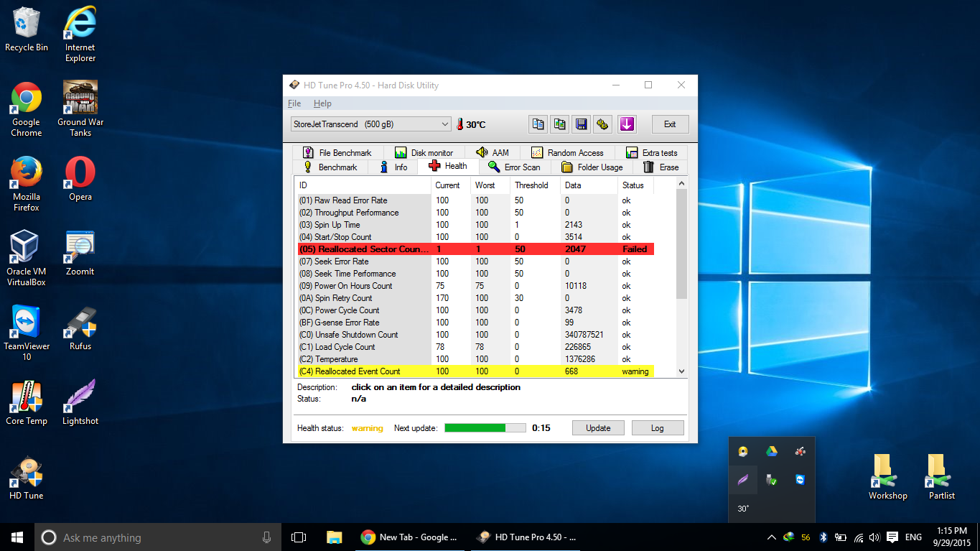Select Google Chrome desktop shortcut
This screenshot has height=551, width=980.
point(27,109)
